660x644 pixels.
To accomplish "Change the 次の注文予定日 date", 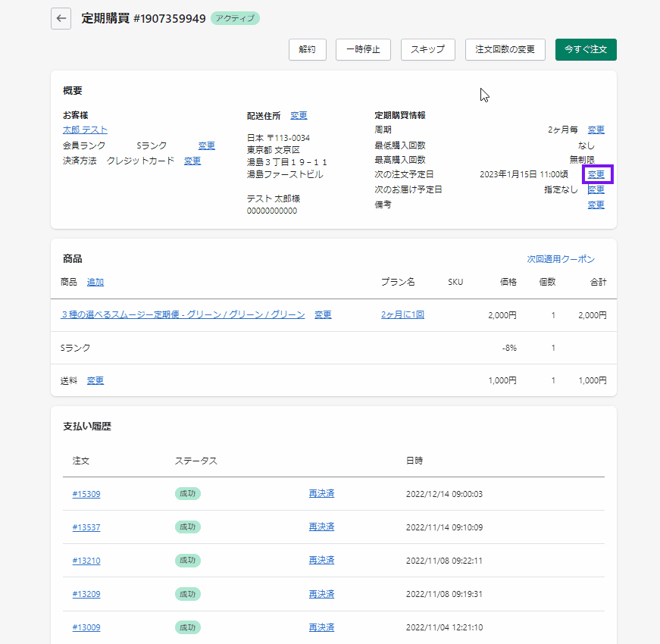I will (596, 175).
